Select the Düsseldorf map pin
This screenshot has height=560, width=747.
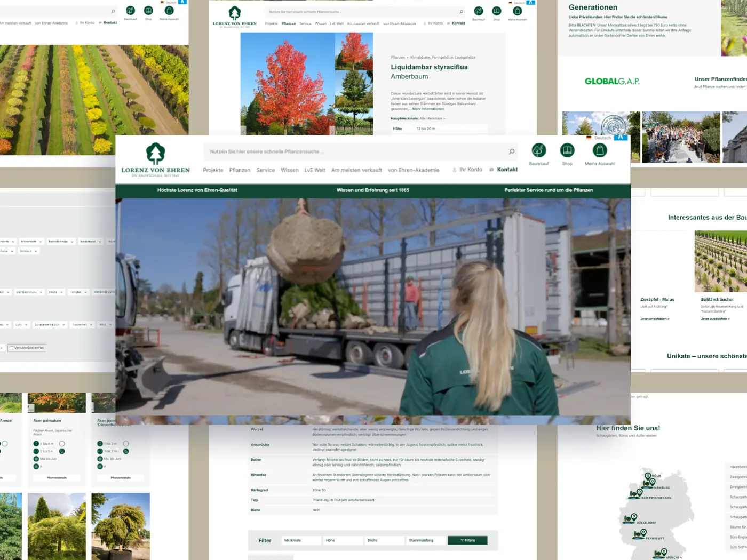pos(634,517)
